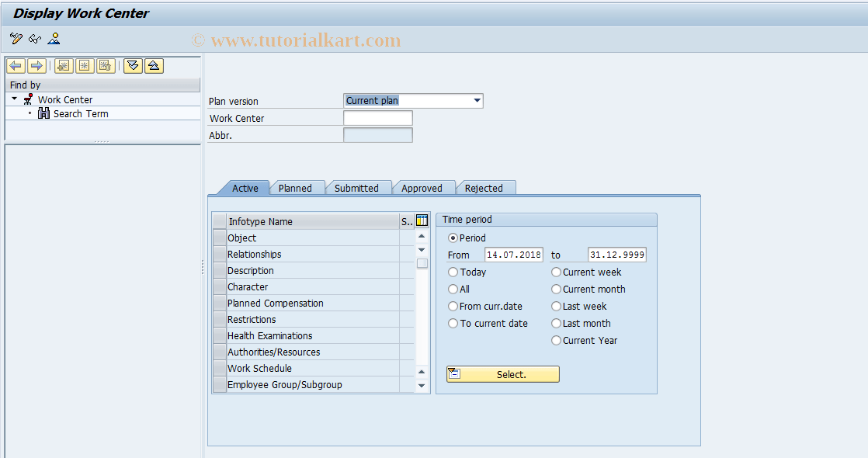Select the Current week radio button
The width and height of the screenshot is (868, 458).
click(x=557, y=272)
